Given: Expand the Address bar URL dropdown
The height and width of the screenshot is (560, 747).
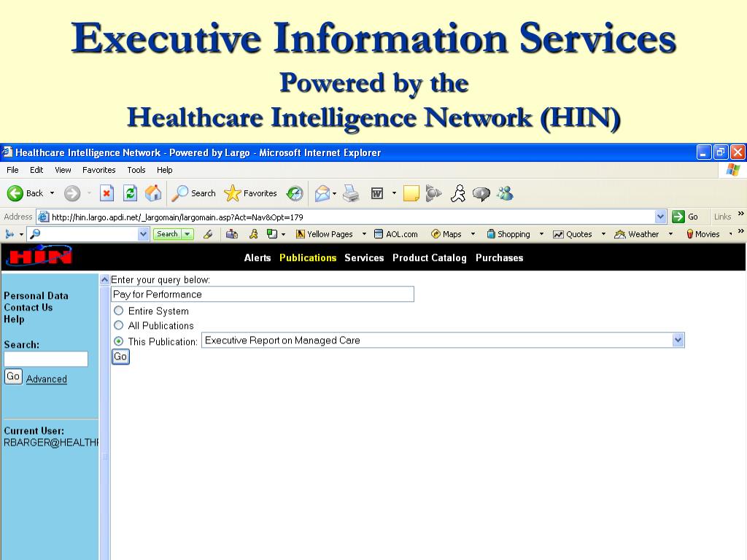Looking at the screenshot, I should 660,217.
